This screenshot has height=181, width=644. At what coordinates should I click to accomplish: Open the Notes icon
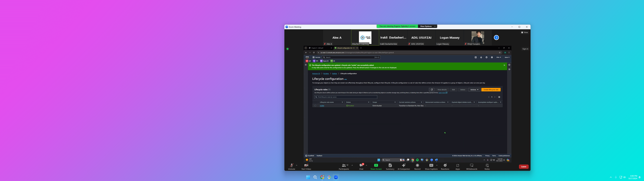click(487, 166)
